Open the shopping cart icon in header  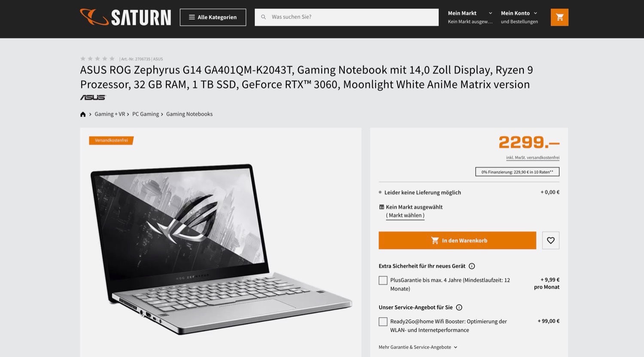559,17
